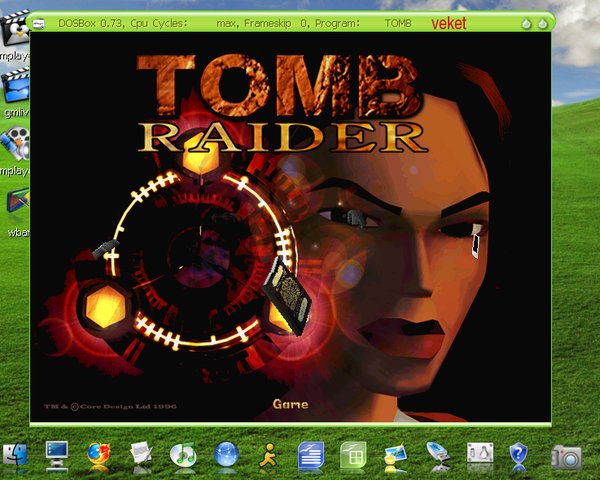The width and height of the screenshot is (600, 480).
Task: Click the Finder face icon in the dock
Action: click(x=15, y=454)
